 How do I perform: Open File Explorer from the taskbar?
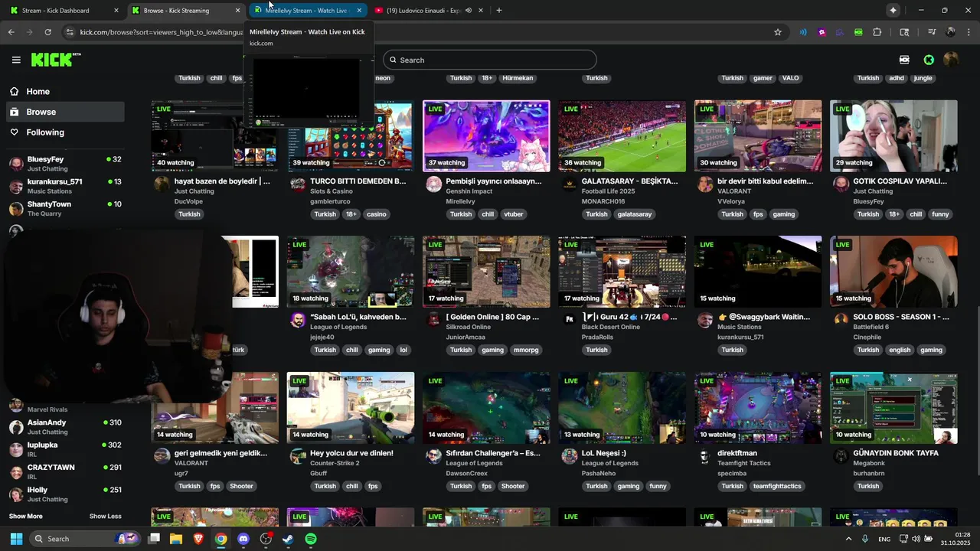[176, 539]
